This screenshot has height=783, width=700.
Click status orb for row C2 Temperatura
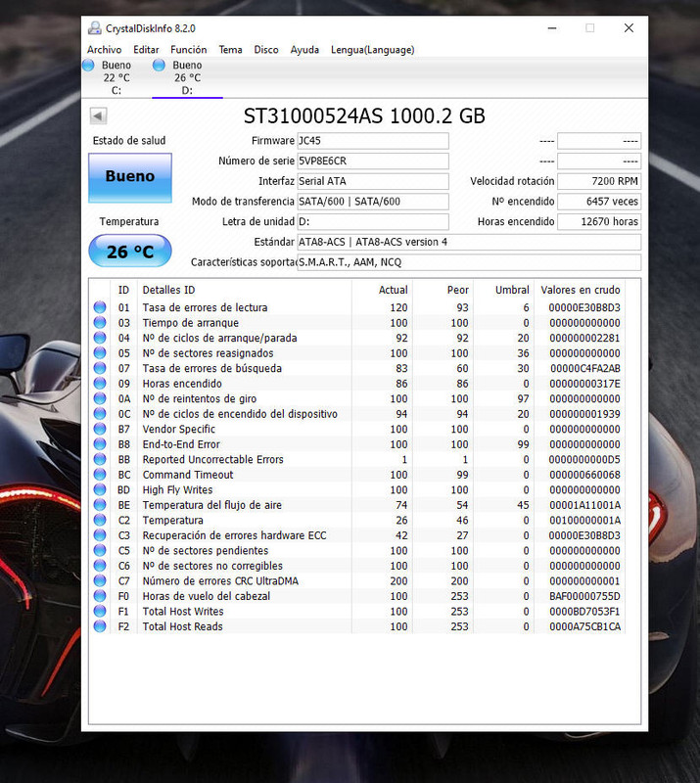[100, 520]
